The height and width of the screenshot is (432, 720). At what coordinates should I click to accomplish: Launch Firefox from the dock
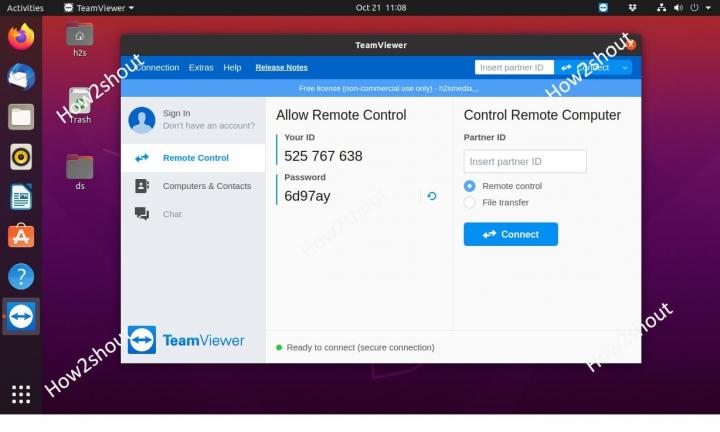click(x=21, y=38)
